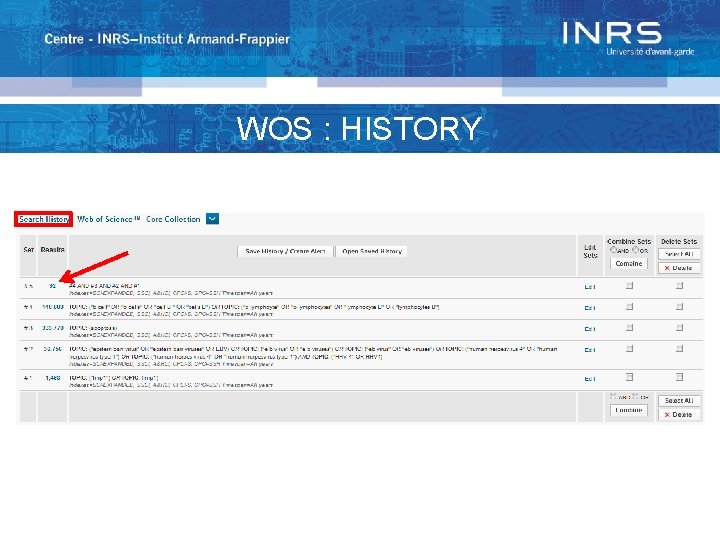Click the Results column header
Image resolution: width=720 pixels, height=540 pixels.
click(x=52, y=249)
